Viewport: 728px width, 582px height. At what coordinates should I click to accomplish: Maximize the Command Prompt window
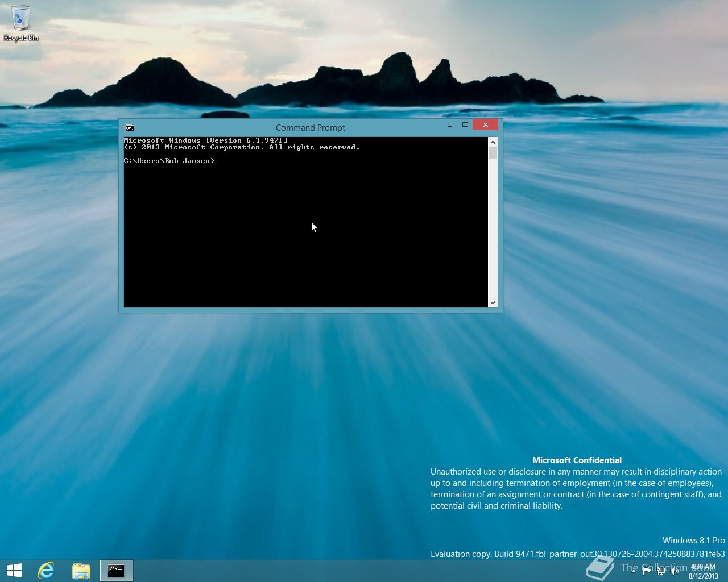(x=465, y=125)
